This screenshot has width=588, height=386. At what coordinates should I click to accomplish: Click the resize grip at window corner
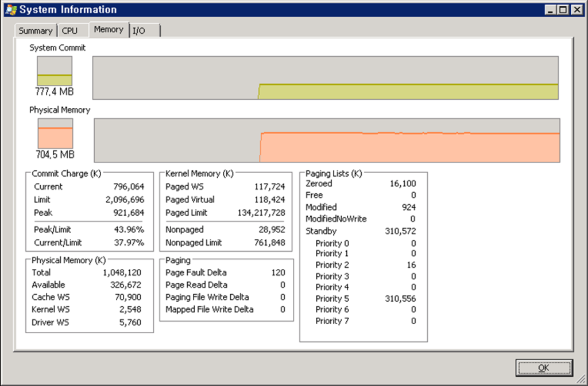point(582,380)
